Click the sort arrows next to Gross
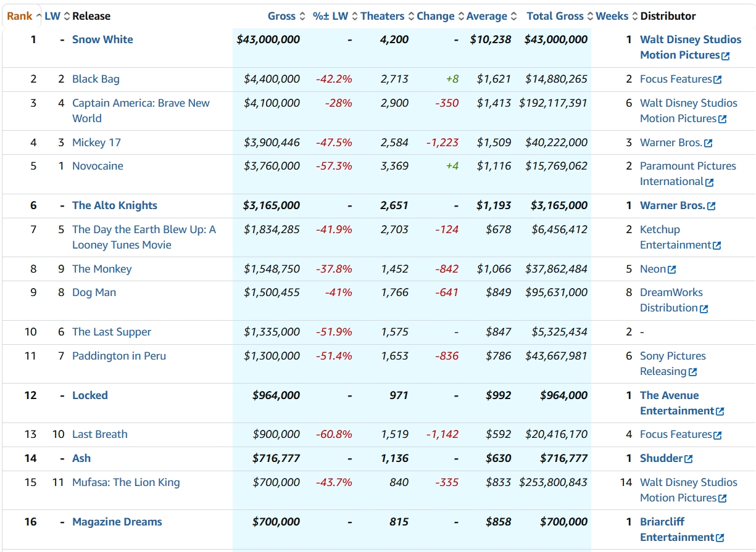 302,16
